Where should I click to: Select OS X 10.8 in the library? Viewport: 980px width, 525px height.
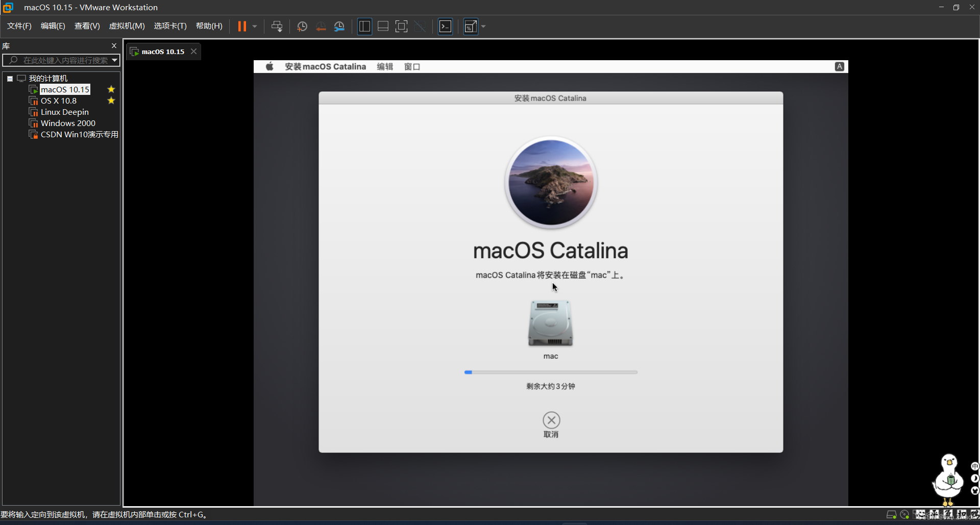pos(59,101)
